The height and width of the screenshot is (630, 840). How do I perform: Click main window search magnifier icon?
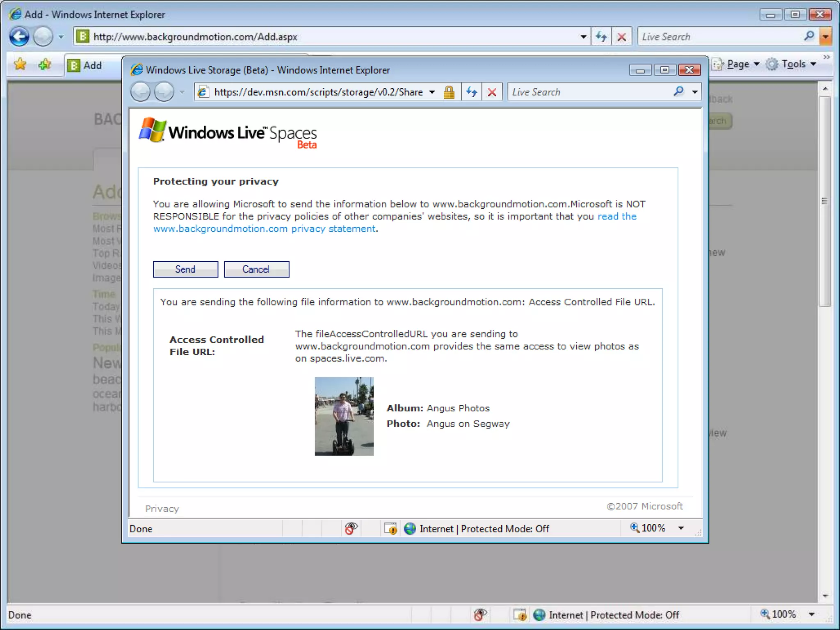point(809,36)
